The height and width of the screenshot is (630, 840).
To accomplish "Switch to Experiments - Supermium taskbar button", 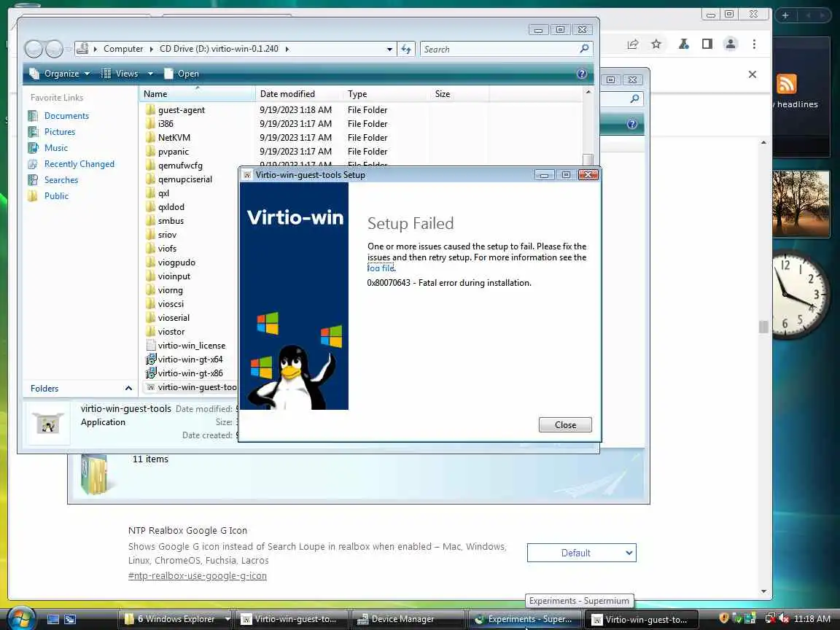I will [x=524, y=619].
